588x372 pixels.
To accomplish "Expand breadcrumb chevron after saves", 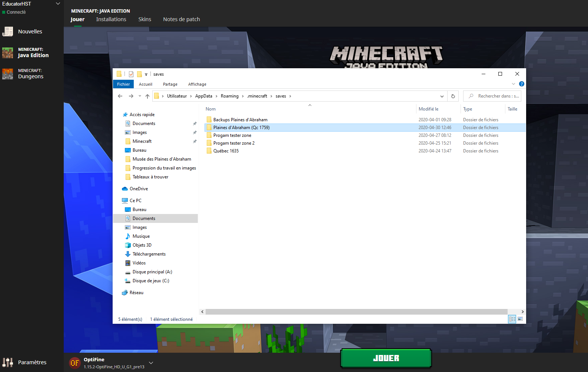I will click(x=290, y=96).
